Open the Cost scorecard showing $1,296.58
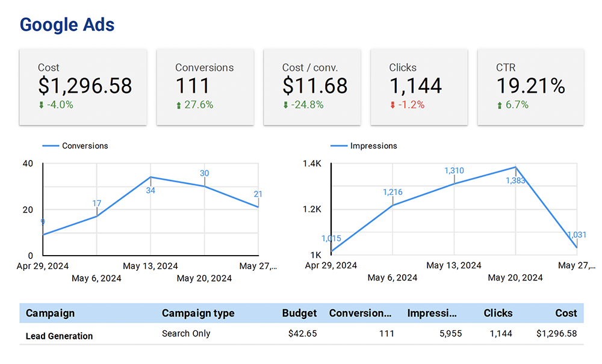This screenshot has height=364, width=602. point(83,87)
